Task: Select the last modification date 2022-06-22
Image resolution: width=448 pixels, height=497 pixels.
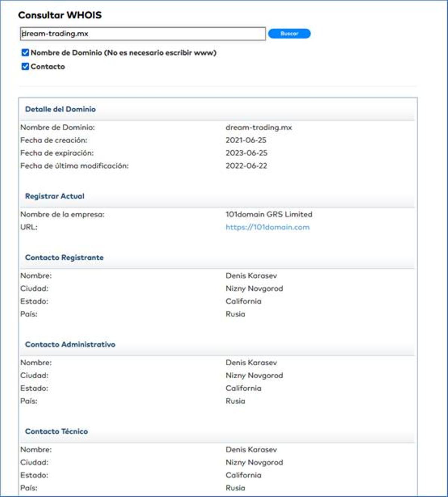Action: click(x=246, y=166)
